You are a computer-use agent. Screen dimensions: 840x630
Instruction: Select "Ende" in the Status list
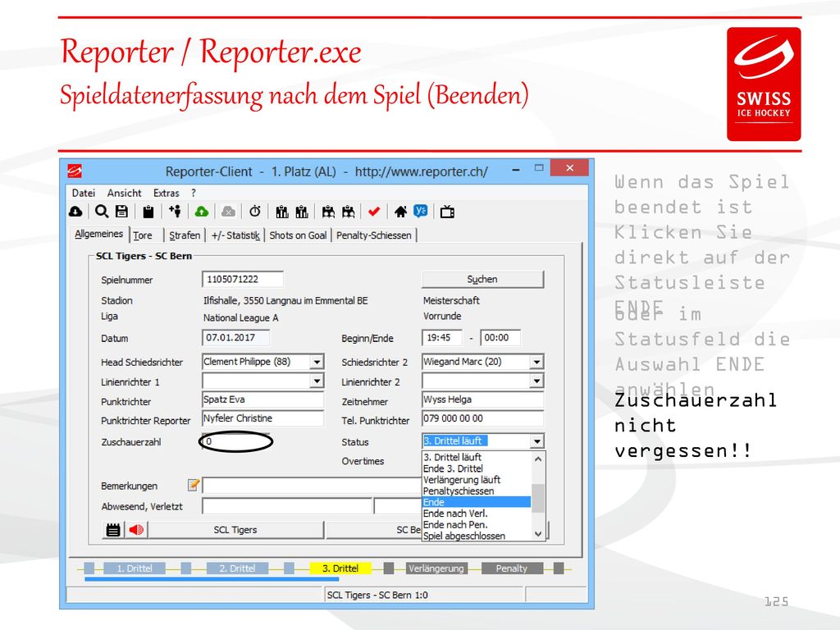pos(477,502)
